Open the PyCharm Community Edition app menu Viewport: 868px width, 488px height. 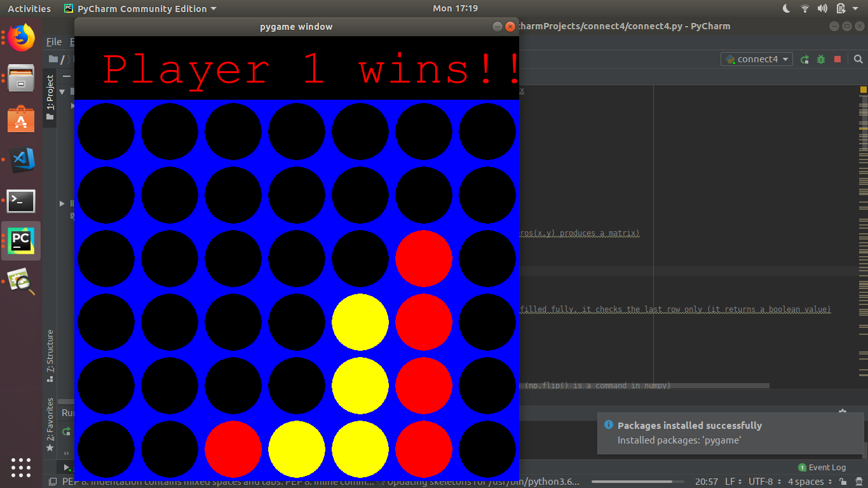[x=140, y=8]
